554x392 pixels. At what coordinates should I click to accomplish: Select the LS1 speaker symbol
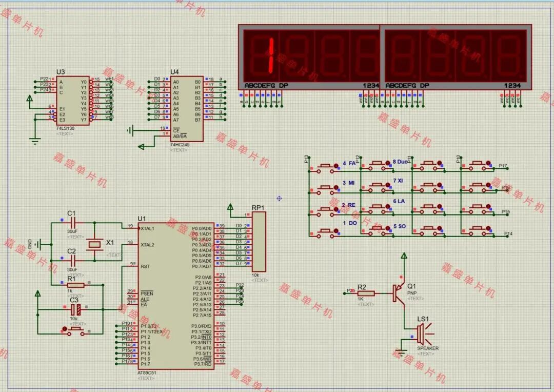(425, 334)
